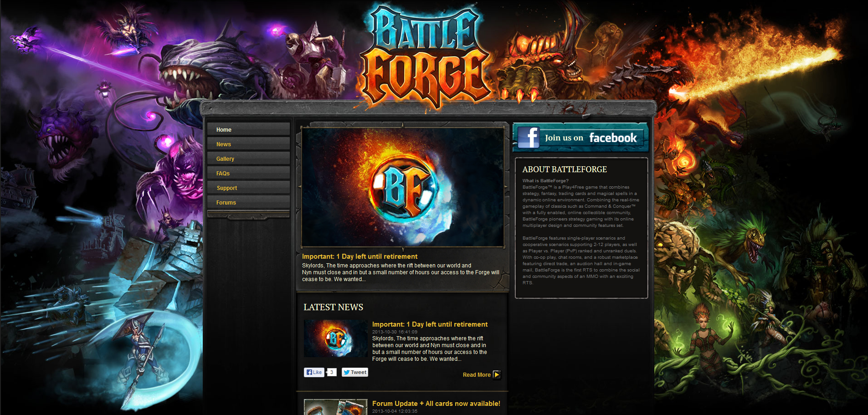Click the Facebook Like button

click(314, 372)
